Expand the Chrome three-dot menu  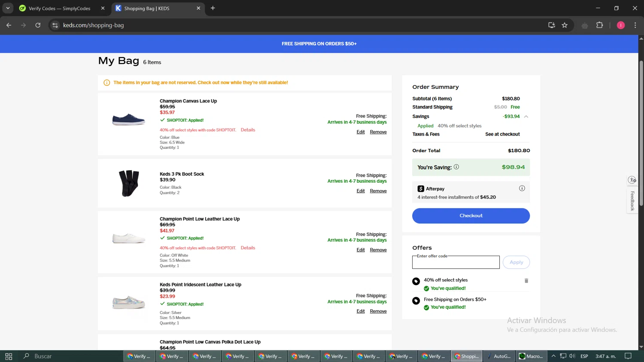point(635,25)
